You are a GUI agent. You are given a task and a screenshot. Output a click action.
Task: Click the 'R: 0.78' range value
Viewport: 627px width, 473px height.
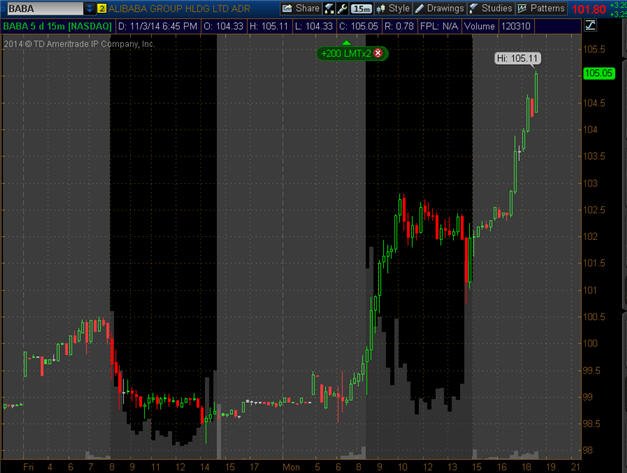pos(399,26)
